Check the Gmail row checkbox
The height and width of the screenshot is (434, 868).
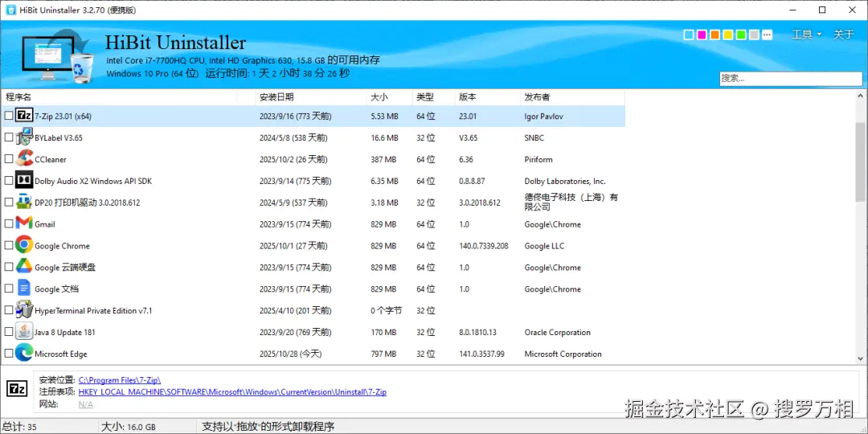8,223
